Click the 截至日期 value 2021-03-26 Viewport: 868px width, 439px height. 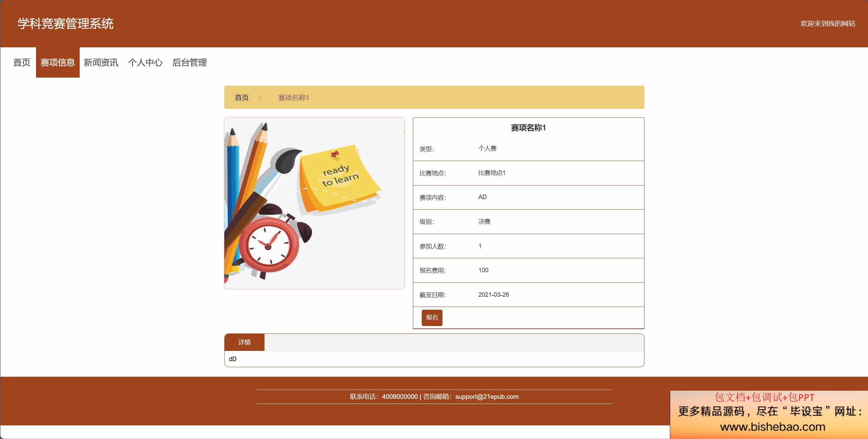[494, 295]
